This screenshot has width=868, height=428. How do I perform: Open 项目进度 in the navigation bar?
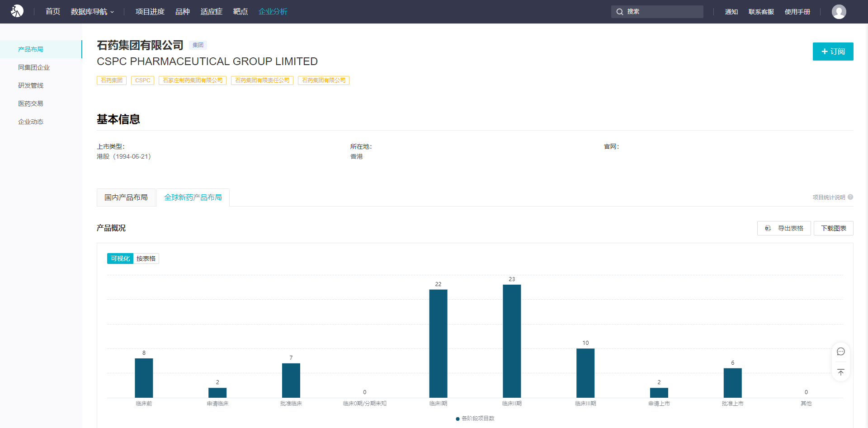pyautogui.click(x=150, y=12)
